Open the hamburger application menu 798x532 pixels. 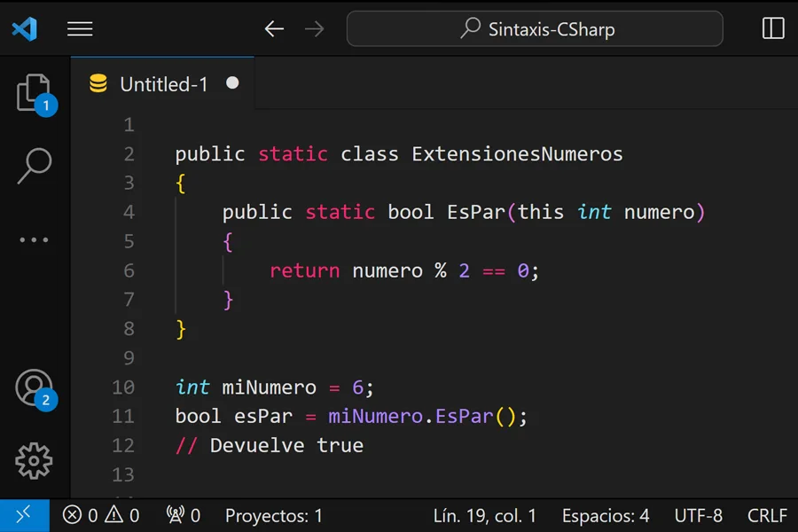(80, 29)
